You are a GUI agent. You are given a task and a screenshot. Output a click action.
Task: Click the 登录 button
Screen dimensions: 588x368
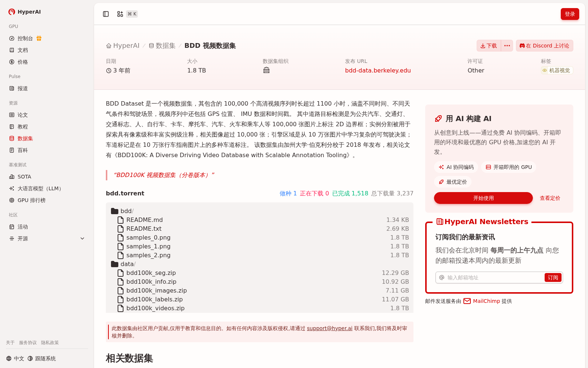(x=570, y=14)
